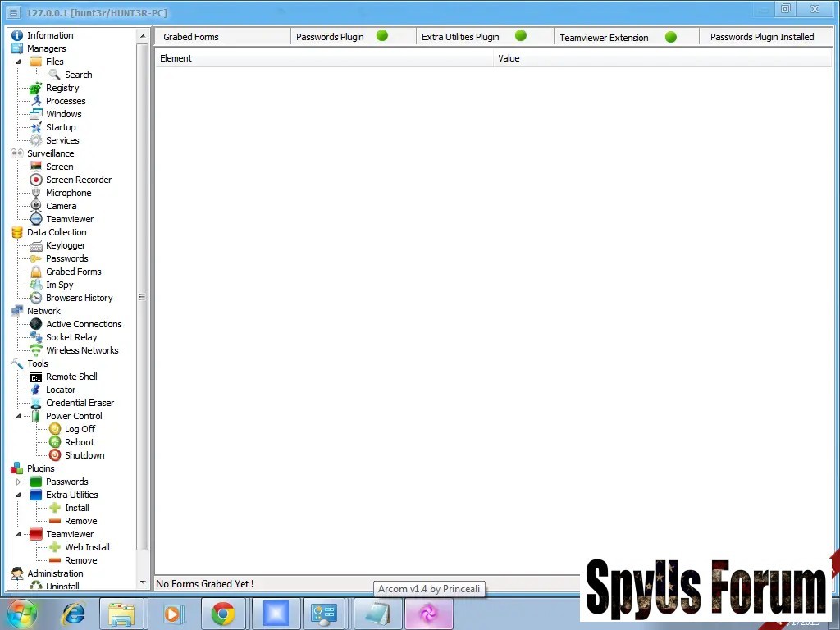840x630 pixels.
Task: Click the Browsers History icon
Action: tap(36, 298)
